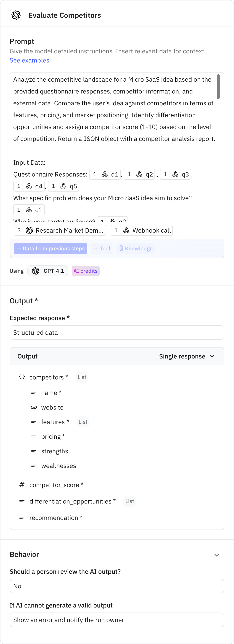Collapse the Behavior section
Image resolution: width=234 pixels, height=644 pixels.
[x=216, y=555]
